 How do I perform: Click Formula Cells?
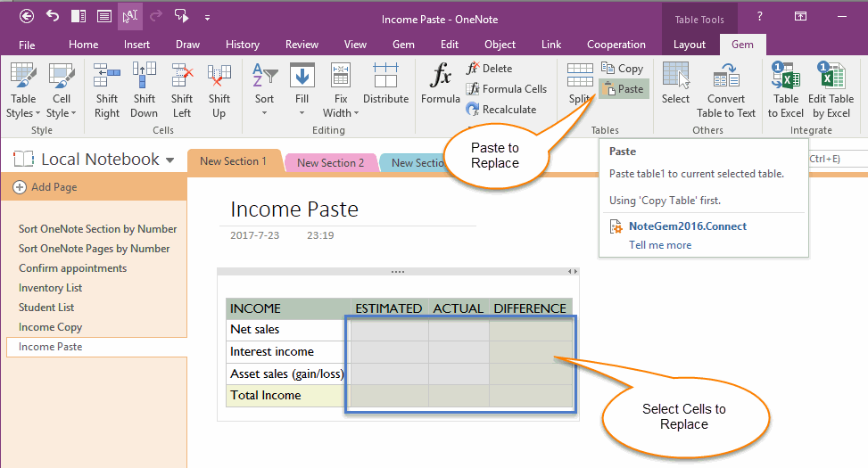point(507,88)
